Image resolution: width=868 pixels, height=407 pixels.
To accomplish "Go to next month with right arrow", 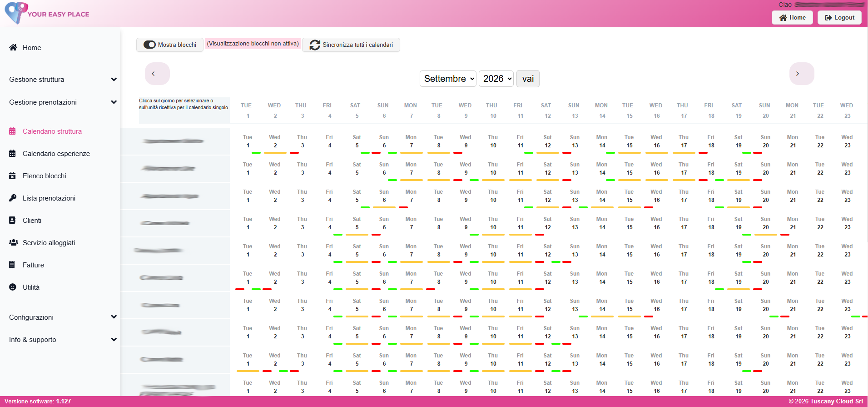I will (802, 74).
